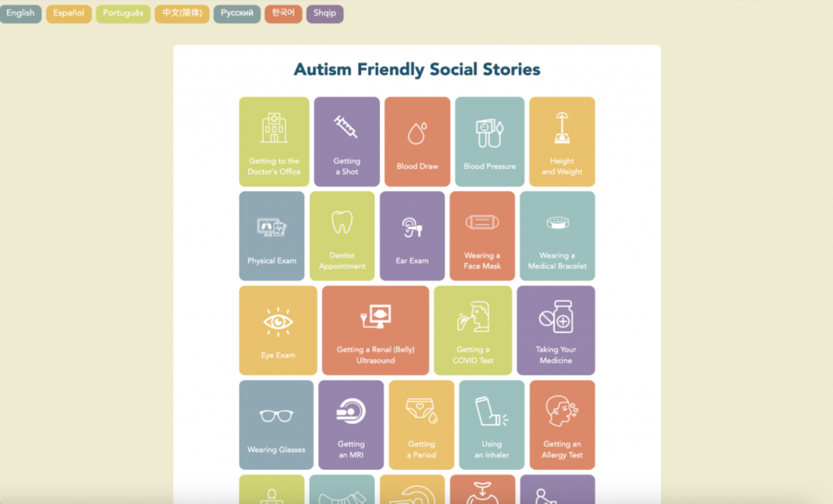Open Getting a COVID Test story
This screenshot has height=504, width=833.
click(x=473, y=330)
